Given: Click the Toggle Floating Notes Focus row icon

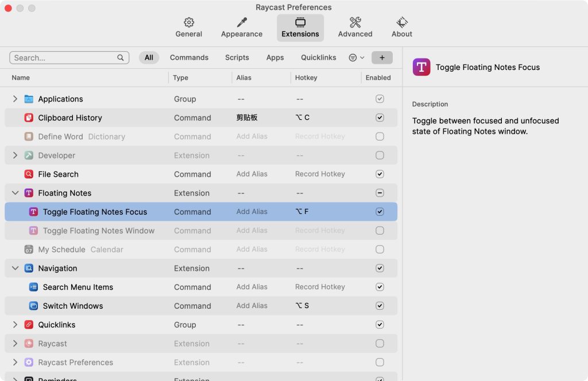Looking at the screenshot, I should tap(33, 212).
